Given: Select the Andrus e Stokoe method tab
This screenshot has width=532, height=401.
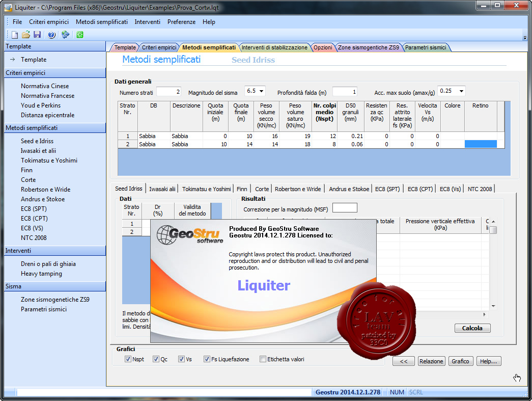Looking at the screenshot, I should (349, 189).
